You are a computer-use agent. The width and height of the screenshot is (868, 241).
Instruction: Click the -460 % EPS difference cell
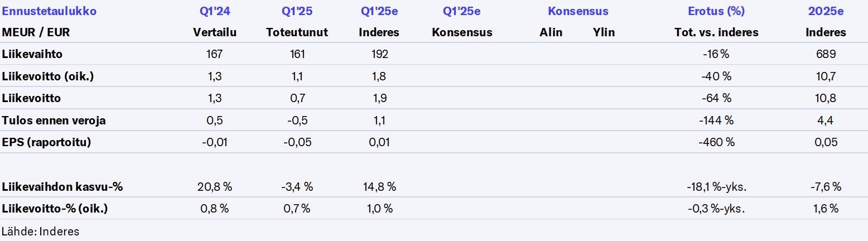(x=716, y=142)
